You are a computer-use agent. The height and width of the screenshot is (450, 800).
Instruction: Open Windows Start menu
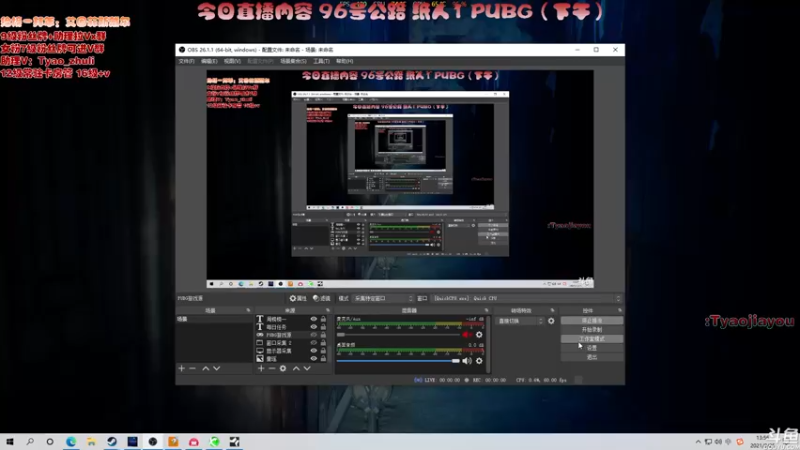[x=10, y=442]
